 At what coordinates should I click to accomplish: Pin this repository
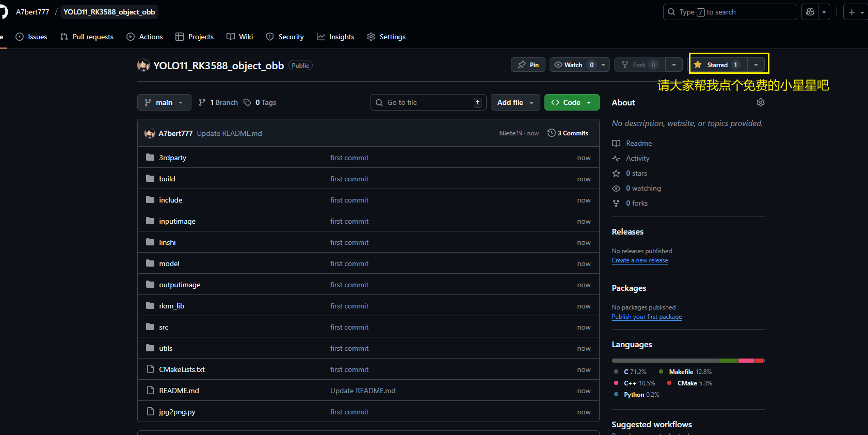(x=528, y=65)
